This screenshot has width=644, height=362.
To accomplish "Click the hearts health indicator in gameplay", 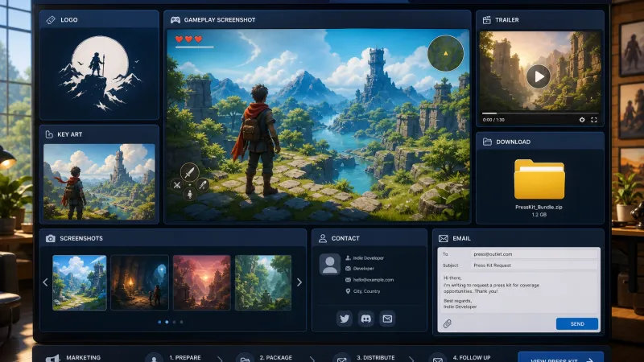I will pos(189,39).
